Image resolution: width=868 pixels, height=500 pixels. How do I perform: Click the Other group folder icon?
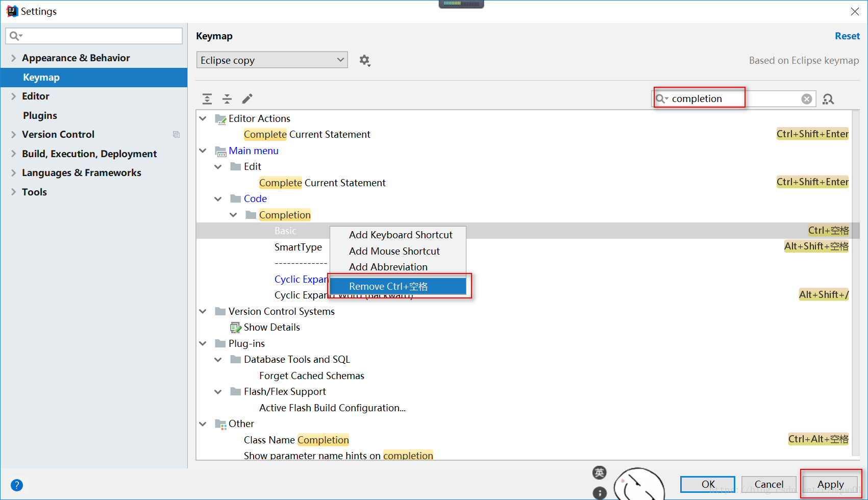[220, 424]
